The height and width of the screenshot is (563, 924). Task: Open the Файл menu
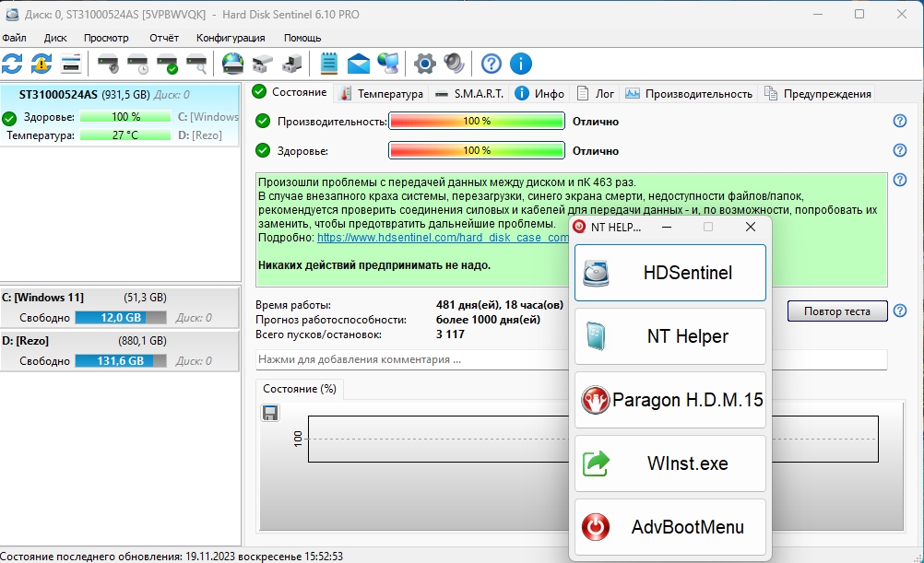[14, 38]
